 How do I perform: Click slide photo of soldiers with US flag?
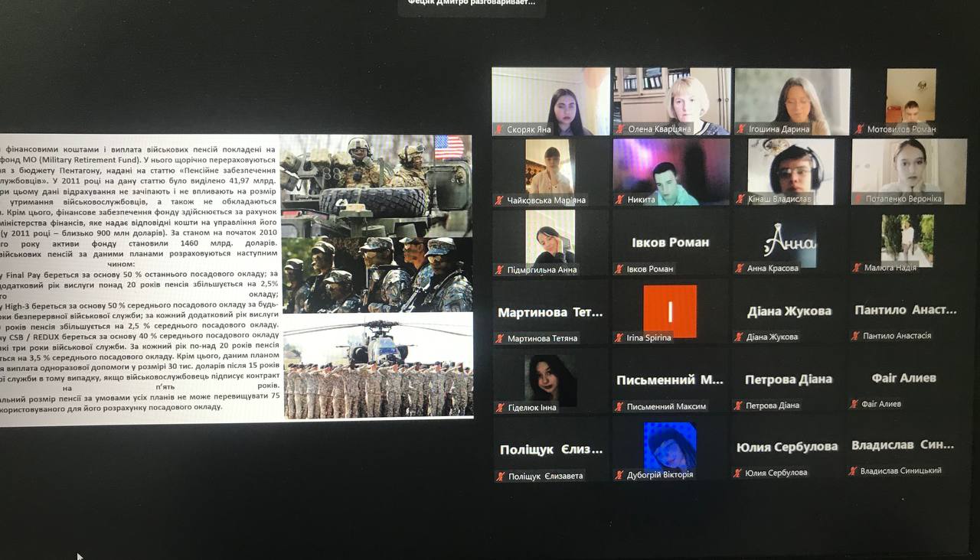[376, 186]
